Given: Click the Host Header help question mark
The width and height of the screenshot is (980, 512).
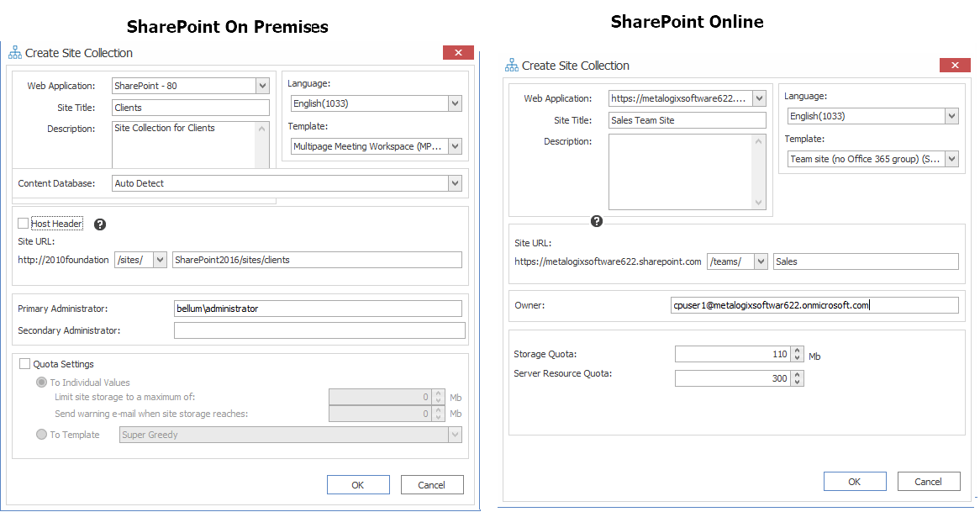Looking at the screenshot, I should click(99, 224).
